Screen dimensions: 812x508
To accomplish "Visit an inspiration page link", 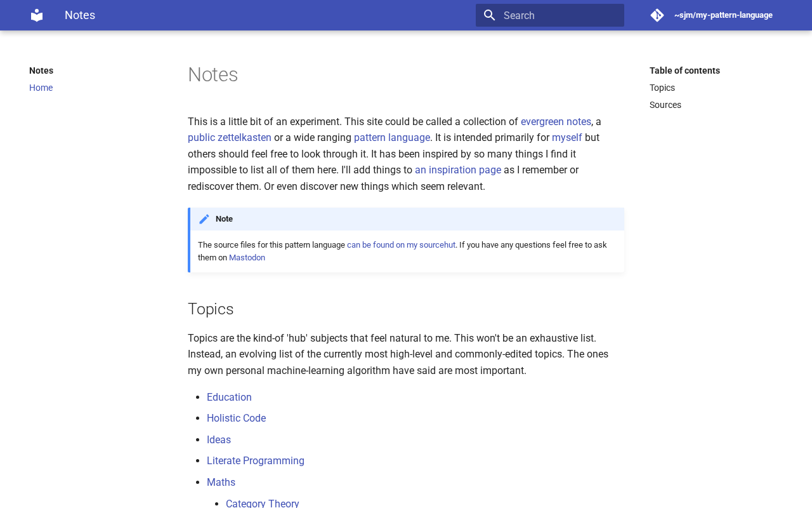I will pyautogui.click(x=458, y=170).
